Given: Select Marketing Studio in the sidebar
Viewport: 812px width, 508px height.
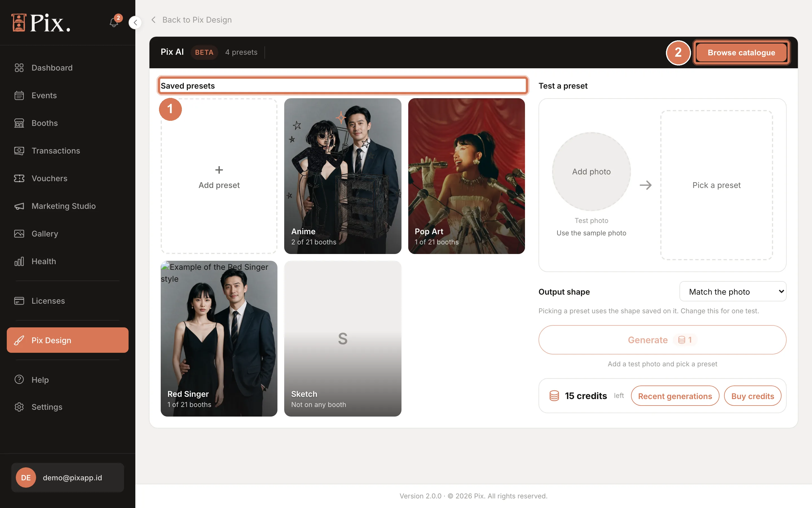Looking at the screenshot, I should (67, 206).
